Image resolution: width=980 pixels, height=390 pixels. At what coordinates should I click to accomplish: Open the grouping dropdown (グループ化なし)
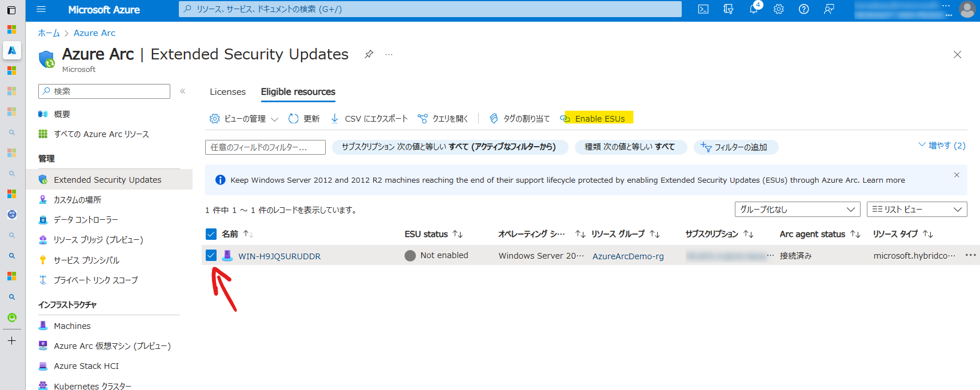797,210
